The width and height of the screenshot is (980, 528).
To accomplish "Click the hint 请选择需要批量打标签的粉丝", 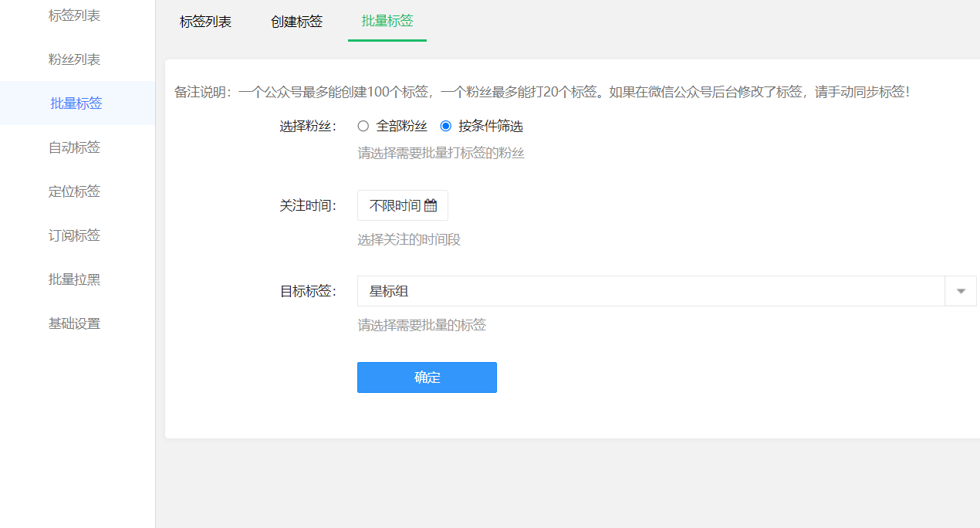I will coord(441,154).
